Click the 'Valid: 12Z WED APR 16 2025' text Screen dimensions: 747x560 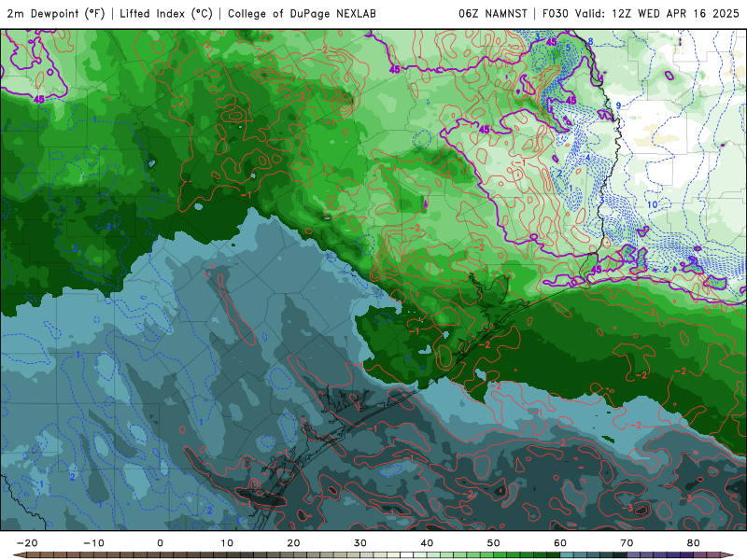pyautogui.click(x=657, y=13)
